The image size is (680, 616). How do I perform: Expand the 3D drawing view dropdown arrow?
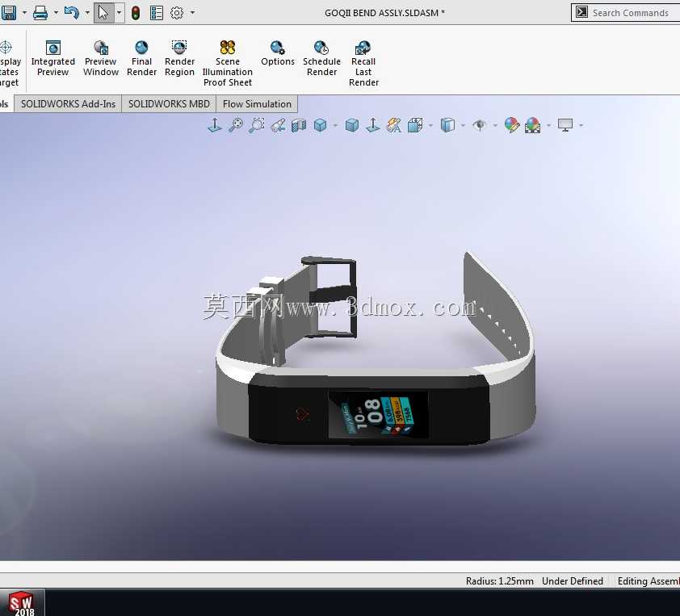point(430,126)
